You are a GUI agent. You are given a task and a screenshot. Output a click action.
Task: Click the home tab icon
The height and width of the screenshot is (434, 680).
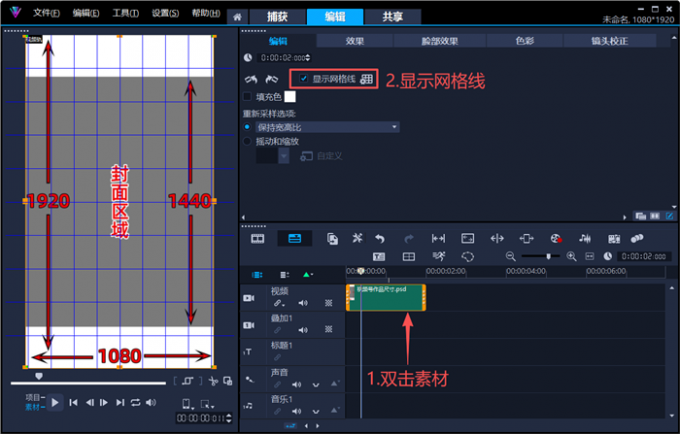click(237, 17)
